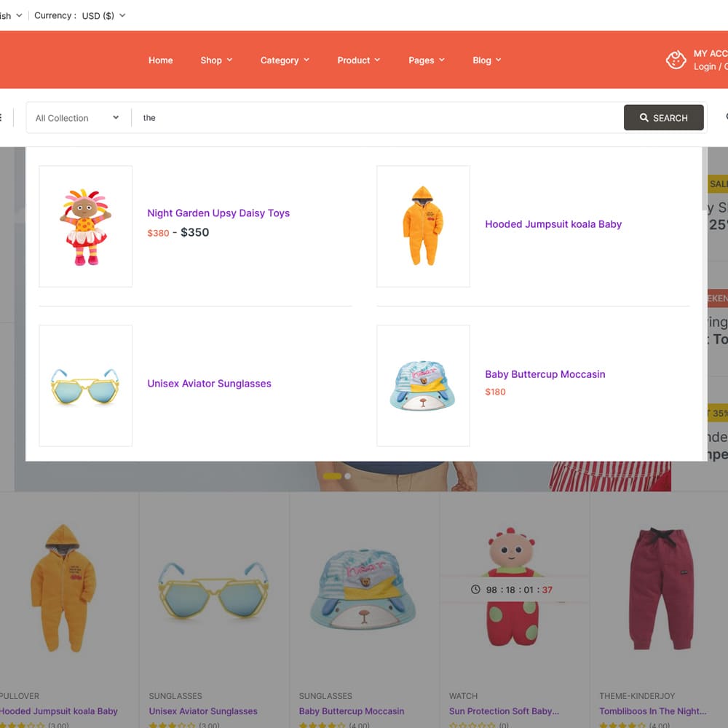Open the Blog menu
Image resolution: width=728 pixels, height=728 pixels.
pyautogui.click(x=486, y=60)
